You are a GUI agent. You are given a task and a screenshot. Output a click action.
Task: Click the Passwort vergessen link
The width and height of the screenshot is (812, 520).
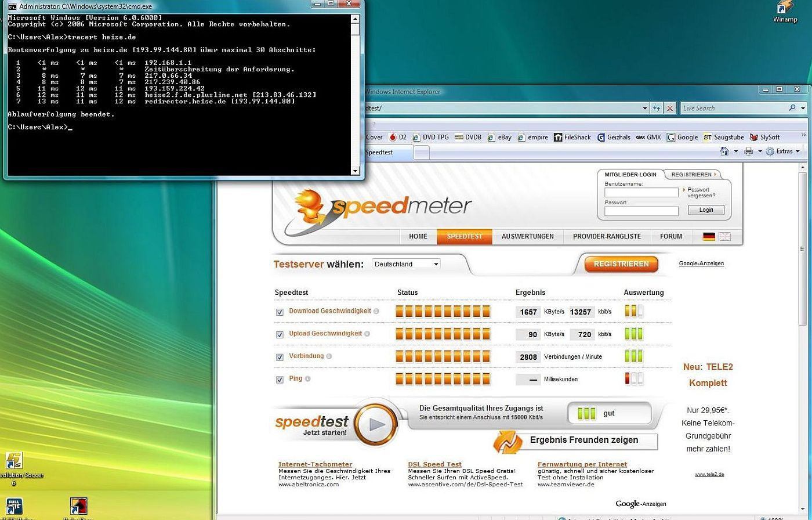click(x=701, y=193)
